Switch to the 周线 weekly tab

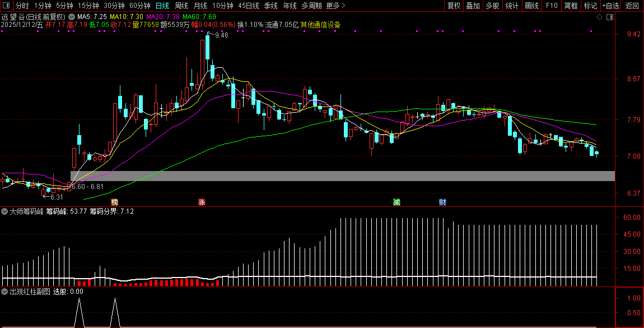coord(181,6)
